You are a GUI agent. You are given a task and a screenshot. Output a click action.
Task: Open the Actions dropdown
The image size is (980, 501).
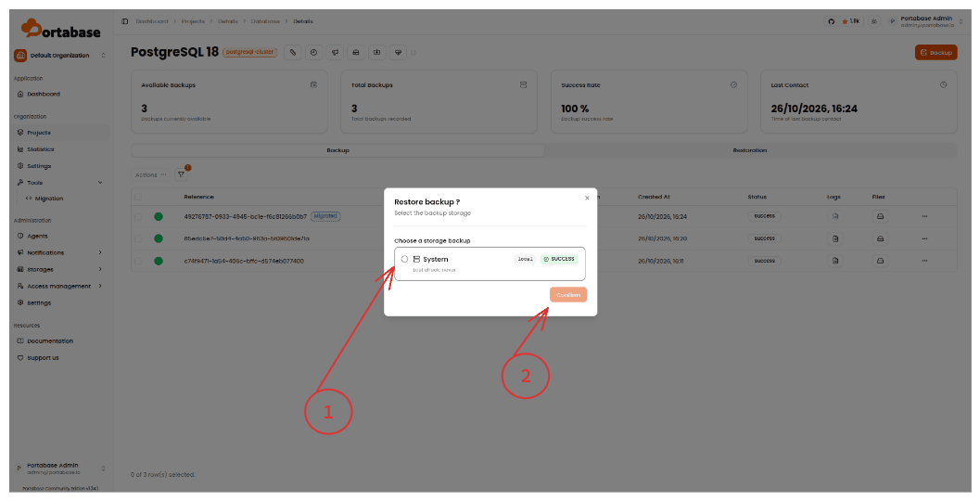(x=150, y=175)
